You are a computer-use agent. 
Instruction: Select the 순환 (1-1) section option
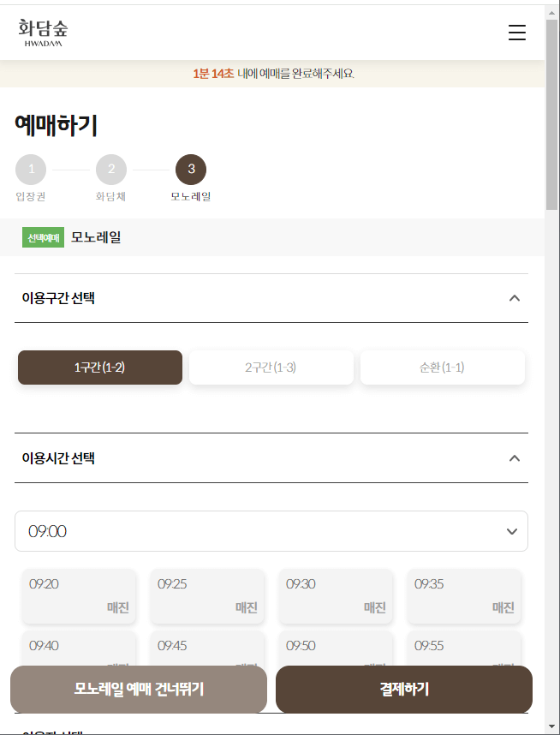442,367
